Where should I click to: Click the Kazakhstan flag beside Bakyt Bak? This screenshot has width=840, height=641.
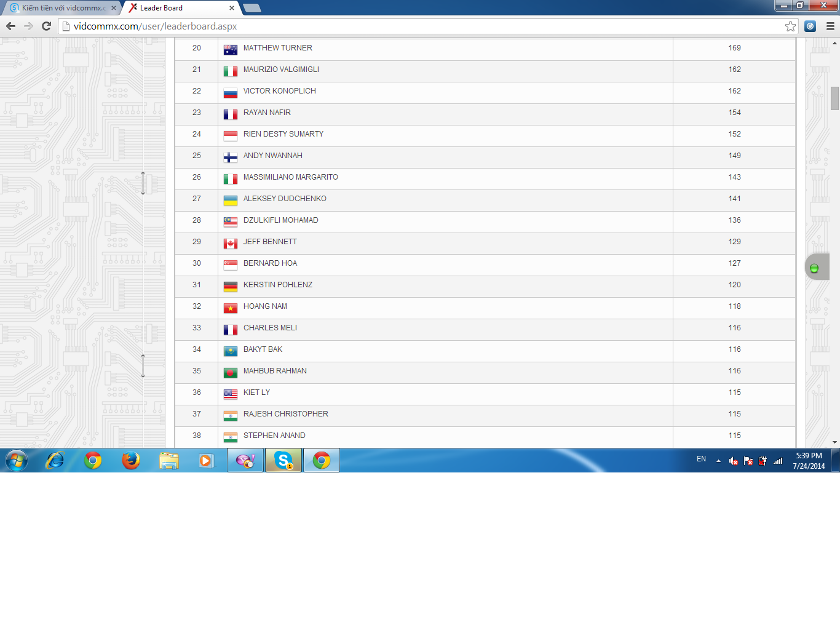point(231,351)
